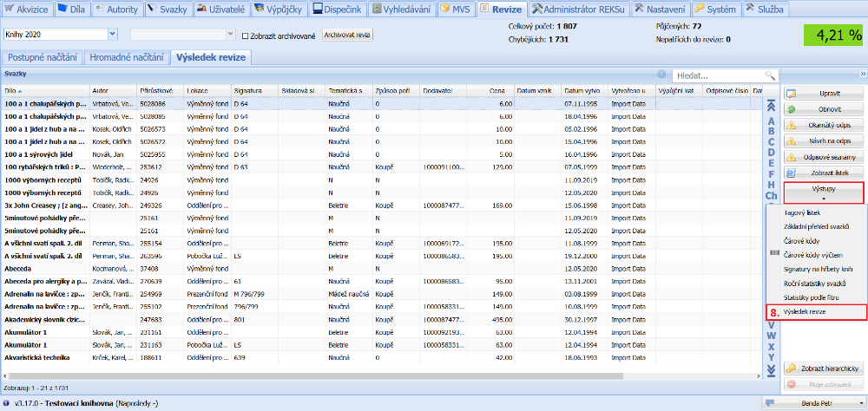
Task: Filter the list by letter Ch
Action: click(770, 195)
